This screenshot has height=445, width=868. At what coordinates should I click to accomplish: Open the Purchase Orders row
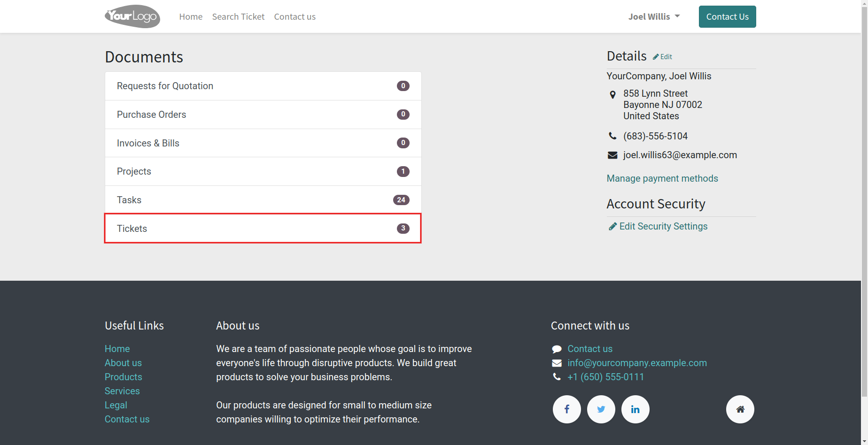(x=263, y=115)
